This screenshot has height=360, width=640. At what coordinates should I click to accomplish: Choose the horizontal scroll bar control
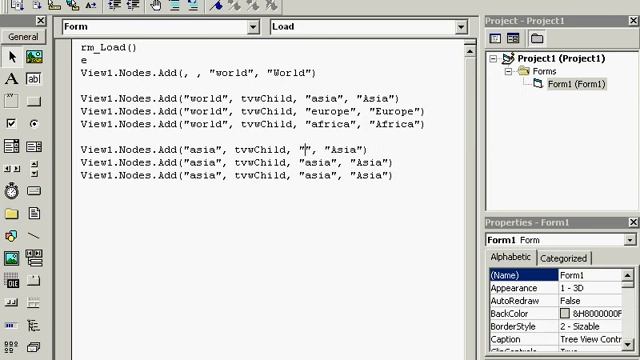pos(11,169)
